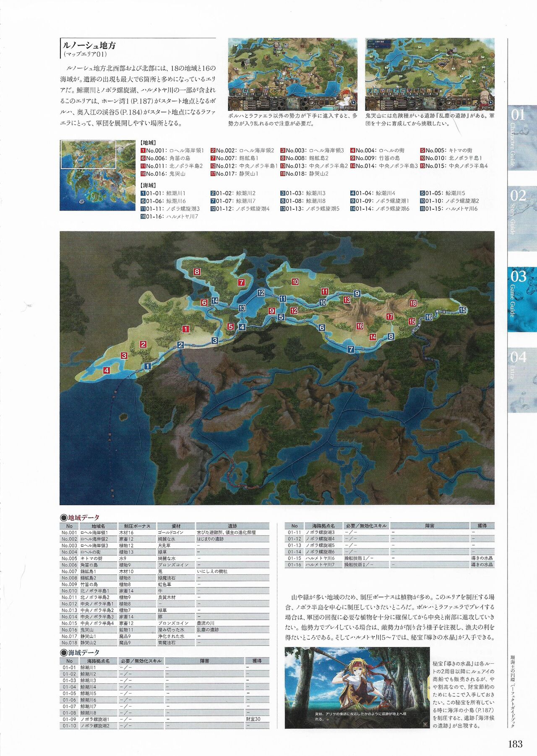Viewport: 537px width, 756px height.
Task: Click red land marker 16 on the large map
Action: (360, 326)
